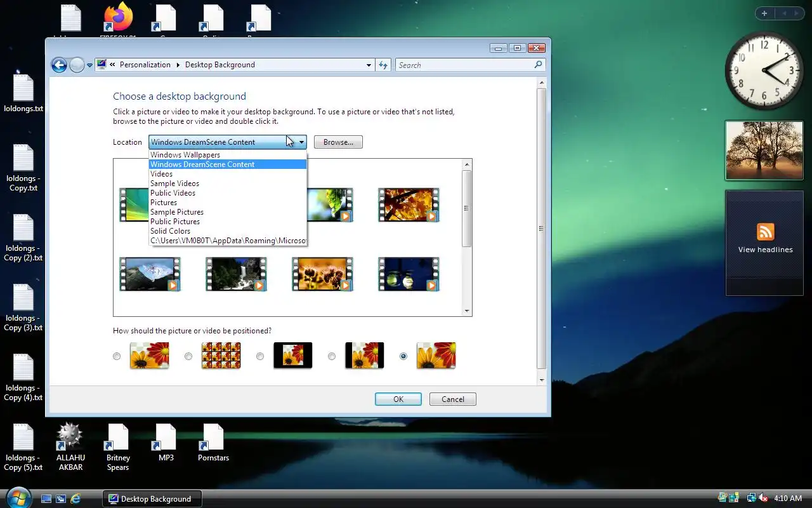
Task: Click the muted volume tray icon
Action: coord(763,498)
